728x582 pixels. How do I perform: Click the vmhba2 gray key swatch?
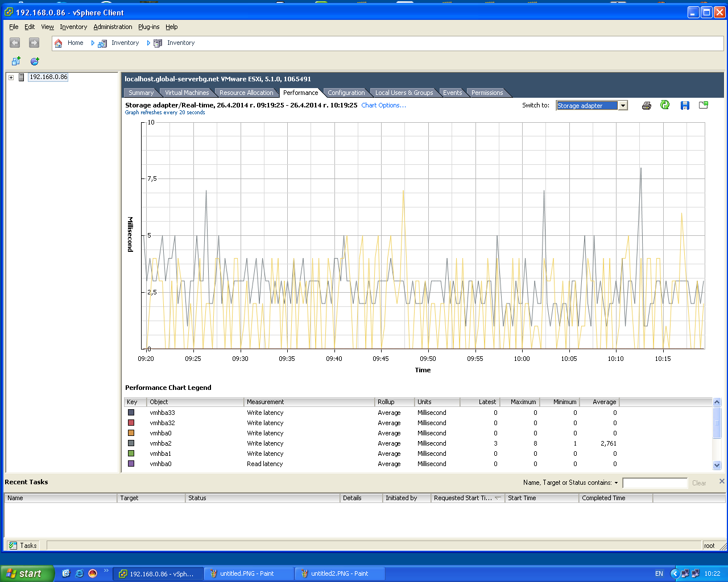click(x=131, y=443)
